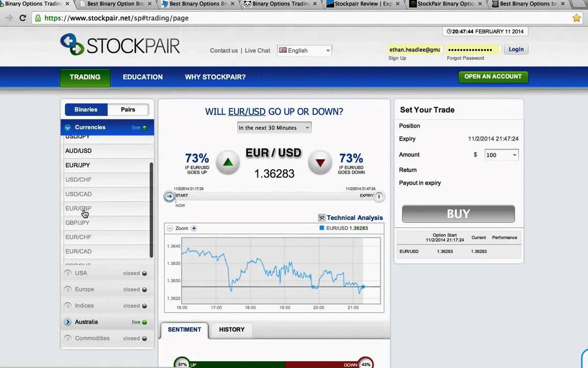Click the Contact us link
Viewport: 588px width, 368px height.
point(224,51)
